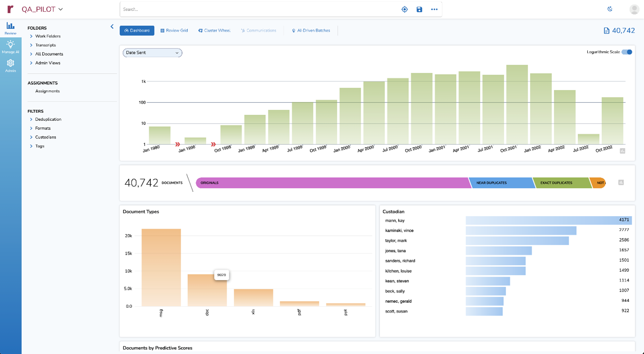This screenshot has height=354, width=644.
Task: Click the chart icon beside duplicates bar
Action: [621, 182]
